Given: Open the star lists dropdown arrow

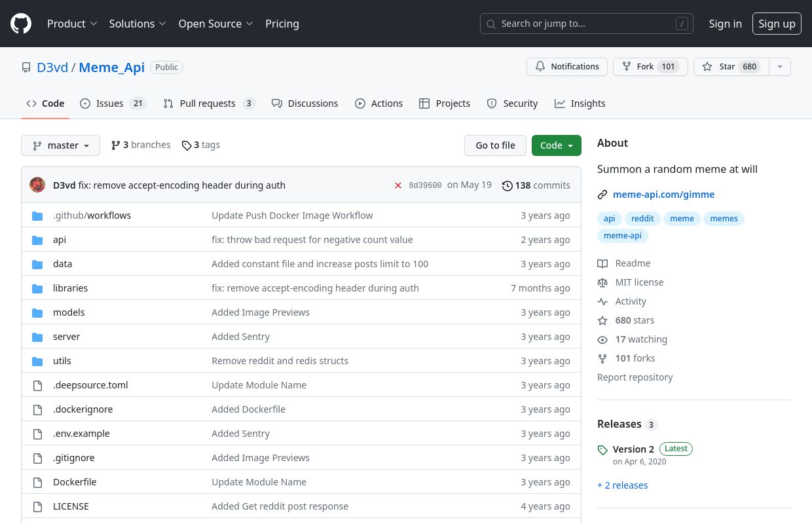Looking at the screenshot, I should pos(779,67).
